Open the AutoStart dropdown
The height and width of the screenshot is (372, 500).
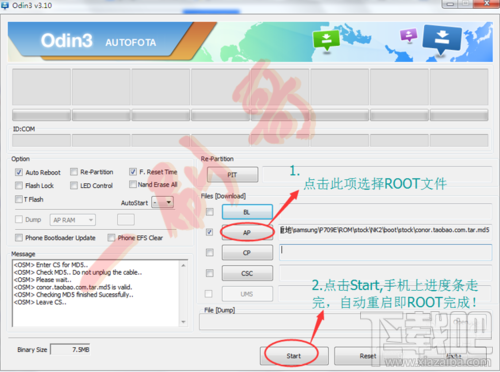point(163,202)
